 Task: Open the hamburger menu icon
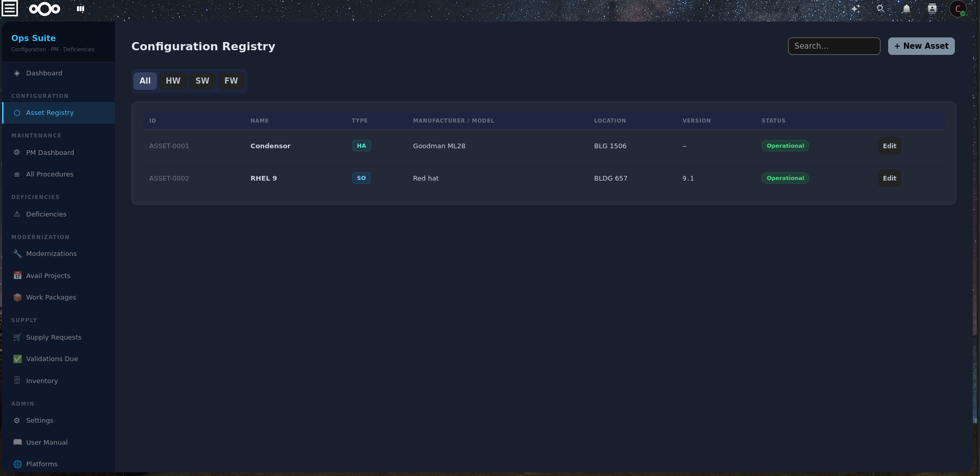[x=10, y=8]
